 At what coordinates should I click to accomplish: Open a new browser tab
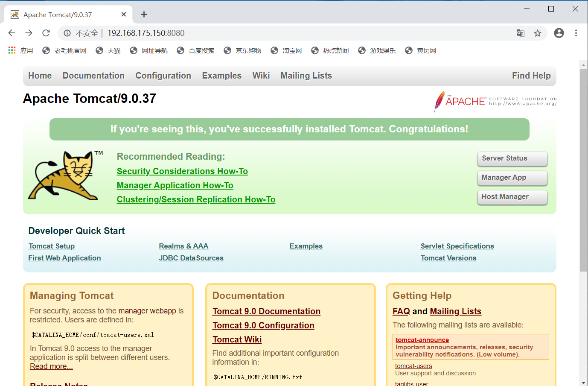[x=144, y=15]
